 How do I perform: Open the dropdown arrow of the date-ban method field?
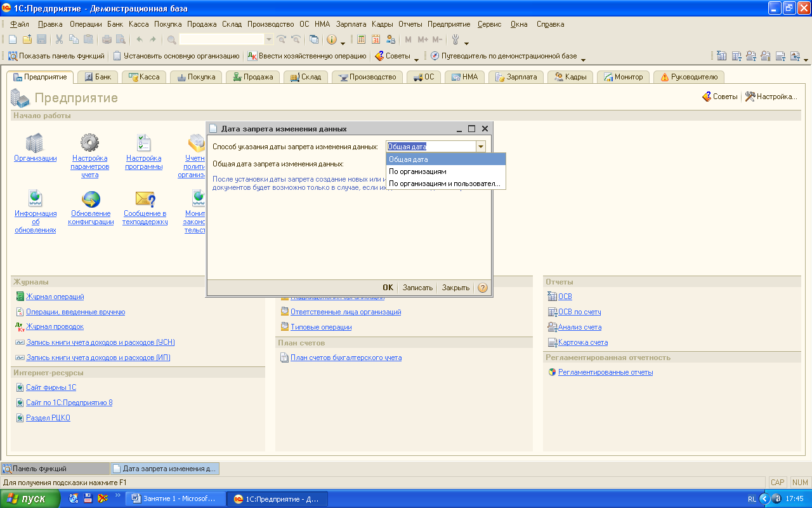tap(481, 146)
